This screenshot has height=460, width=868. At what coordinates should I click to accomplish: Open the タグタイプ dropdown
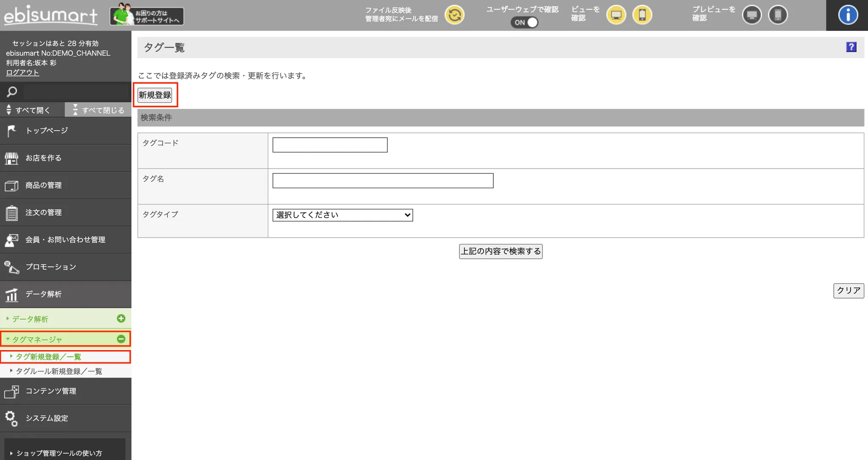coord(342,215)
